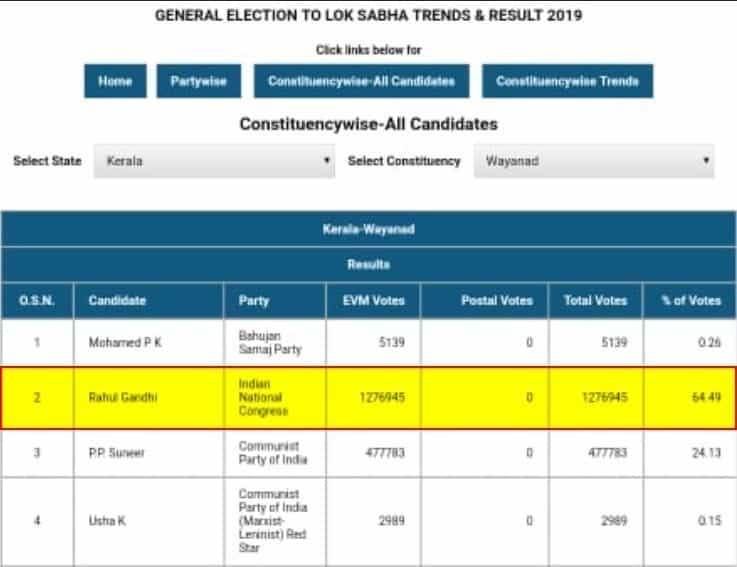Select the highlighted Rahul Gandhi candidate cell
The image size is (737, 567).
(148, 397)
